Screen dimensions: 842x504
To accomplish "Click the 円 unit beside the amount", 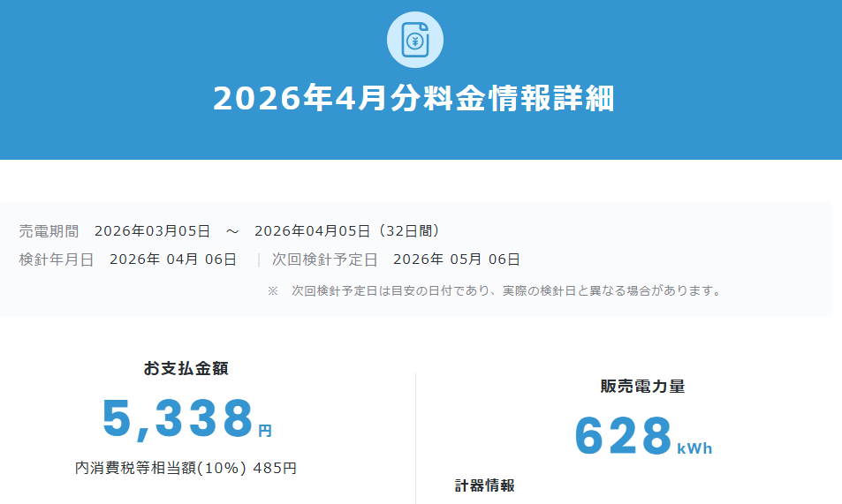I will pyautogui.click(x=265, y=431).
